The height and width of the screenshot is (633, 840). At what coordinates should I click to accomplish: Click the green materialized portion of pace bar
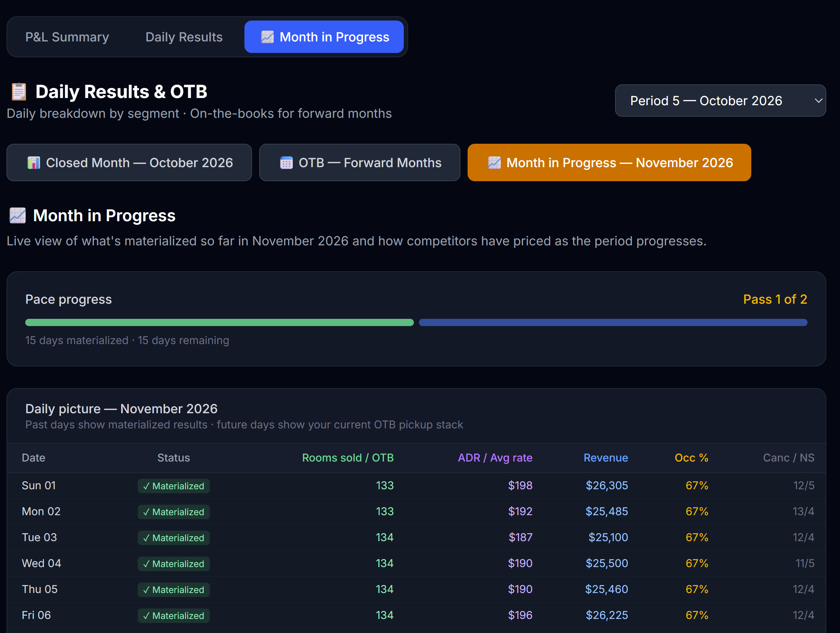(x=220, y=322)
